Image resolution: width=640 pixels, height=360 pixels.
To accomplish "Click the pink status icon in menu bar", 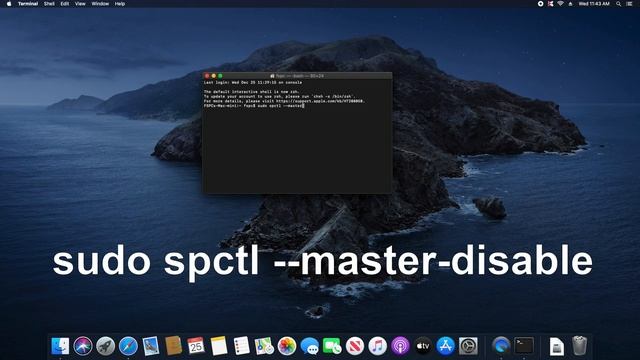I will click(x=551, y=4).
